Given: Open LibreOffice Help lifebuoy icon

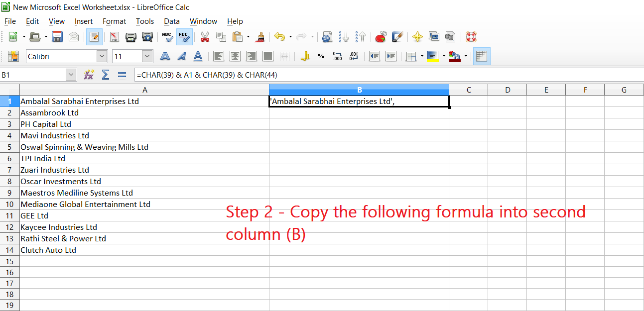Looking at the screenshot, I should (x=471, y=37).
